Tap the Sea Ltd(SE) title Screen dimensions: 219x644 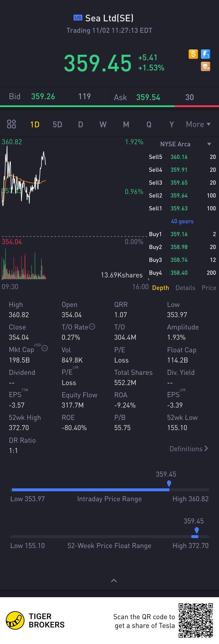coord(109,18)
